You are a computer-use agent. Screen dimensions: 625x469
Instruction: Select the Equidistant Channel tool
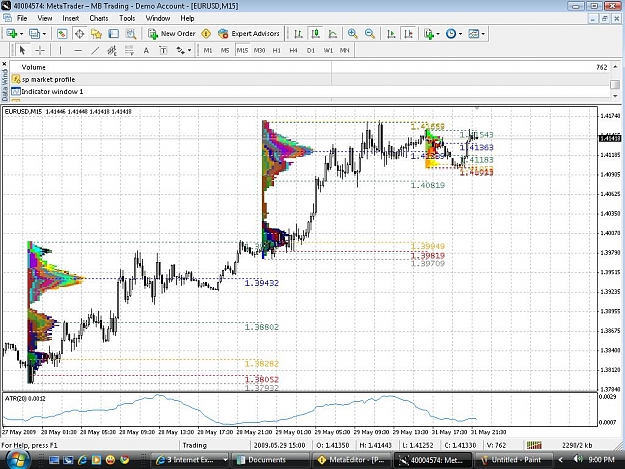click(x=112, y=50)
